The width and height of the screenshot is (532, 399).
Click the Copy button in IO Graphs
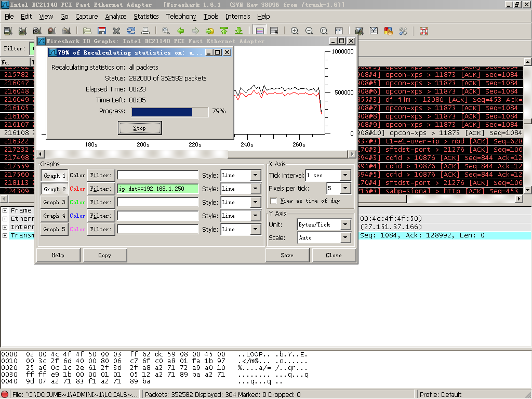[104, 255]
